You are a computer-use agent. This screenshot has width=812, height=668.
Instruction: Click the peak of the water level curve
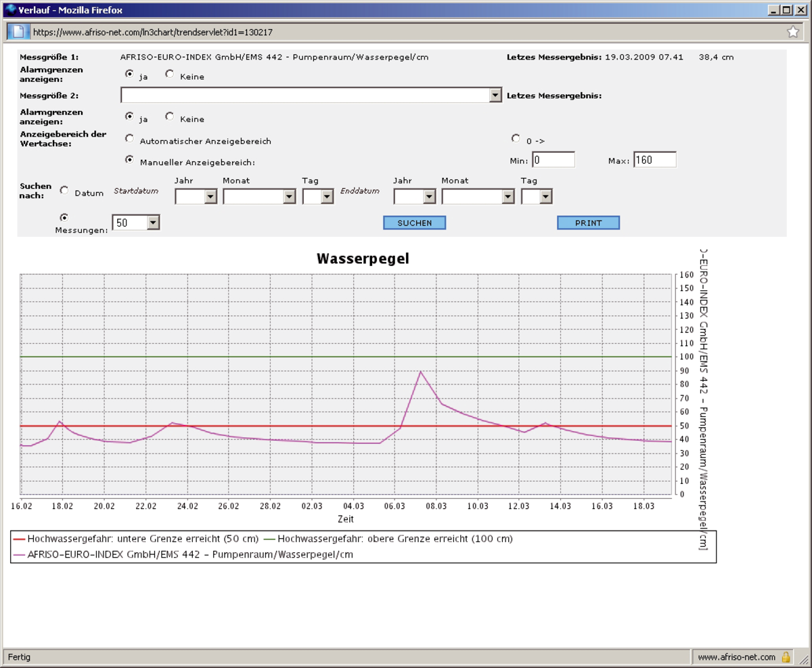(x=421, y=372)
